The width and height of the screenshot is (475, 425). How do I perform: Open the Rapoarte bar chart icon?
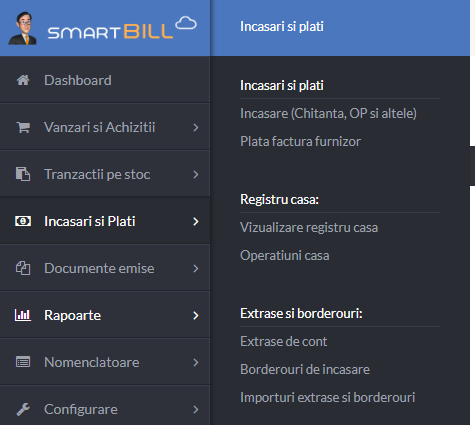[23, 315]
